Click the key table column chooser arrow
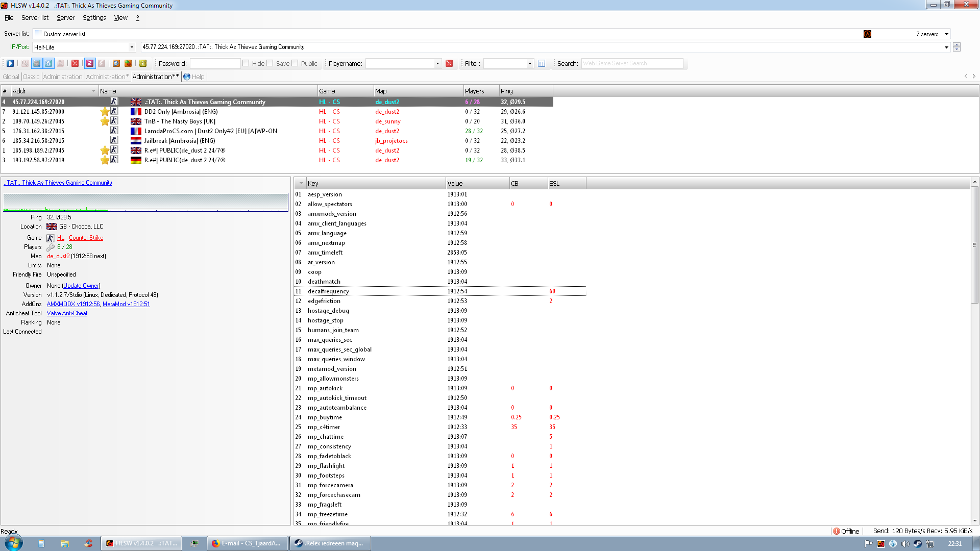This screenshot has width=980, height=551. pyautogui.click(x=301, y=184)
